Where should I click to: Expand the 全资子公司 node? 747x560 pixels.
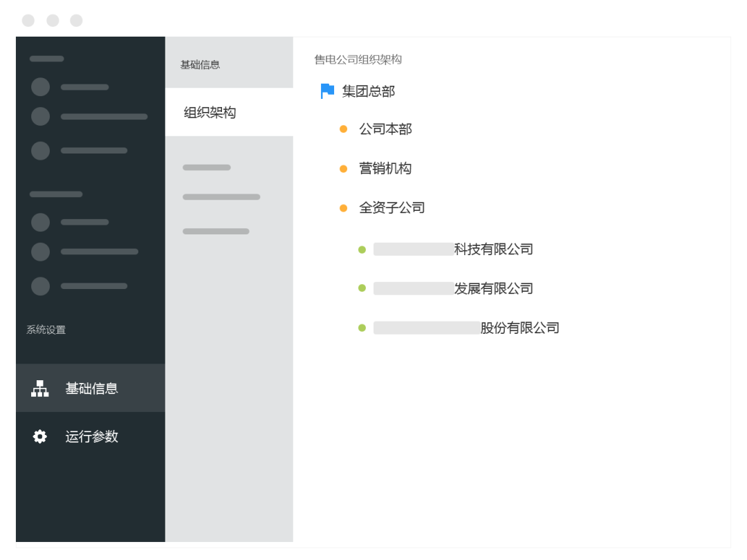click(x=391, y=208)
